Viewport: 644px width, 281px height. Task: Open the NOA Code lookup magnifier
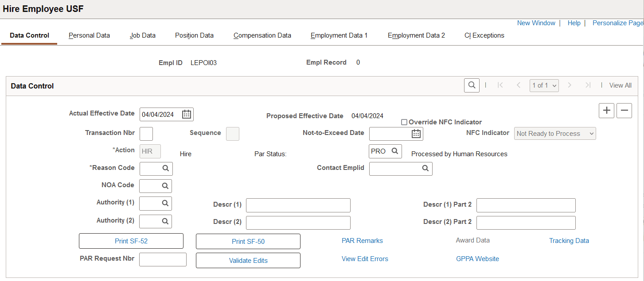pyautogui.click(x=162, y=186)
